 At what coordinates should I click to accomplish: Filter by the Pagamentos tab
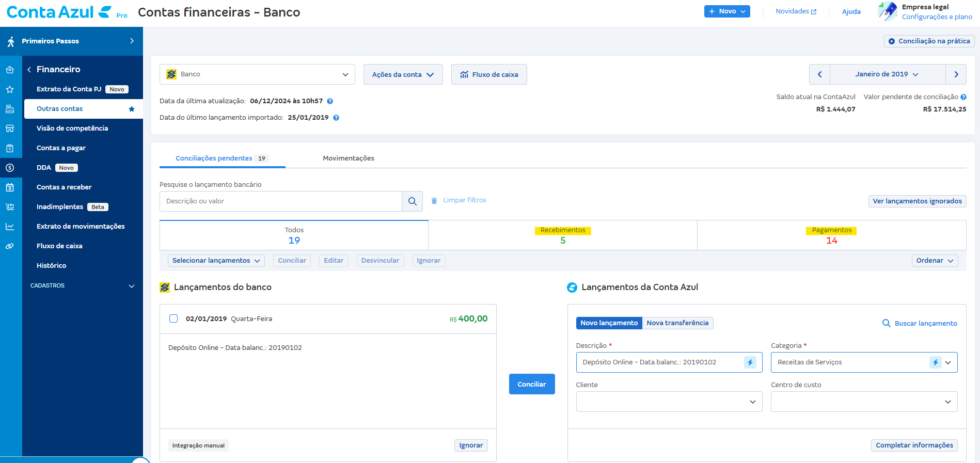point(831,235)
